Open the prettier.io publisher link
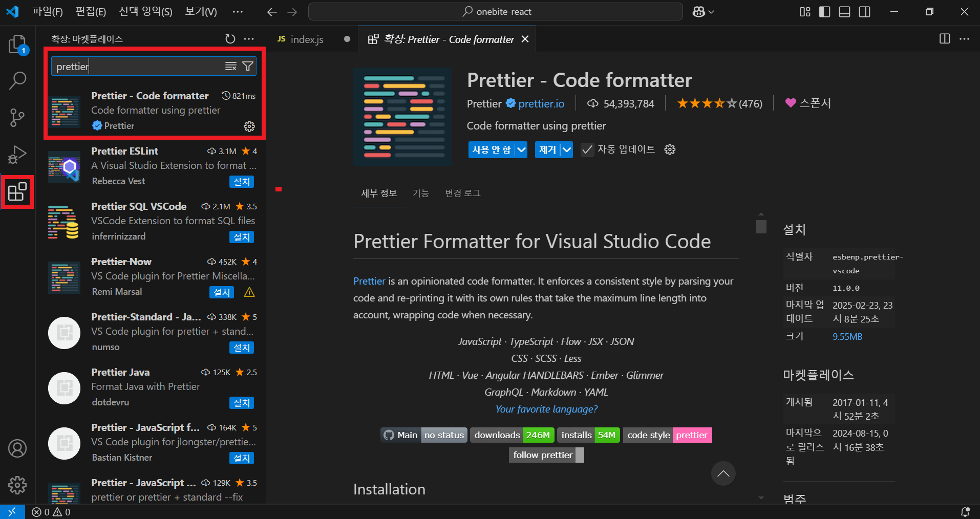This screenshot has height=519, width=980. (x=541, y=104)
